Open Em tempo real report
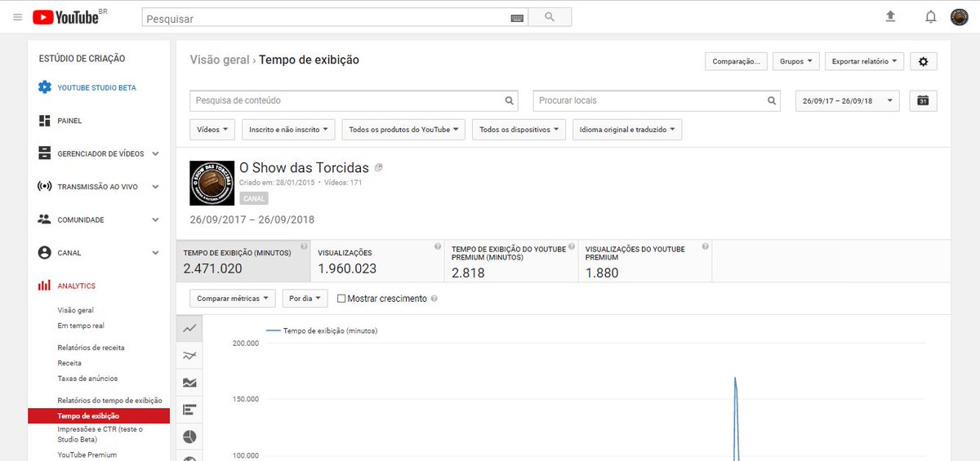The width and height of the screenshot is (980, 461). pyautogui.click(x=81, y=326)
